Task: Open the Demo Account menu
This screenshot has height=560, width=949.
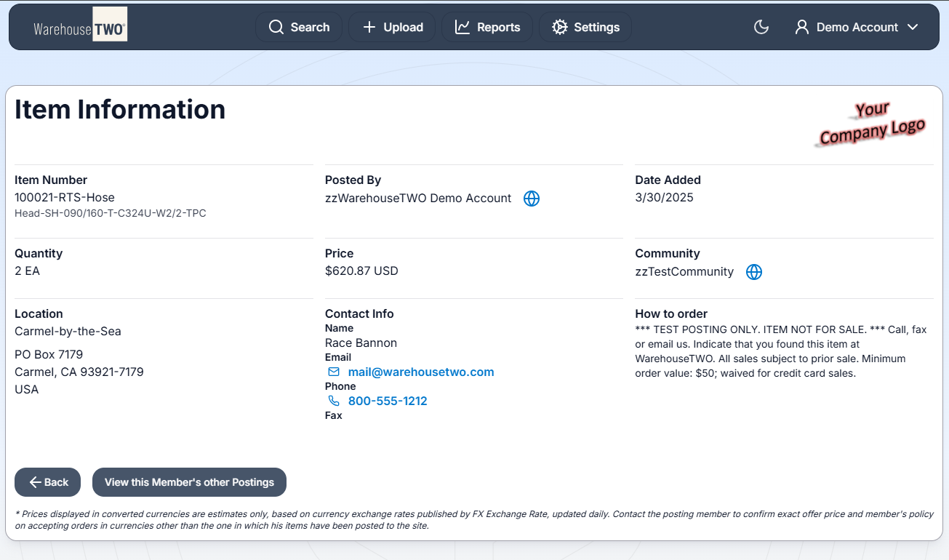Action: point(857,28)
